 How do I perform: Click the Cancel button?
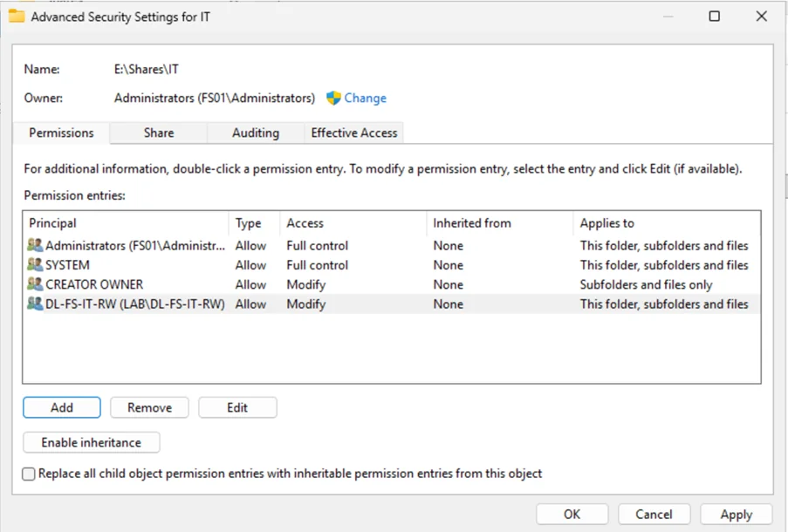coord(654,515)
